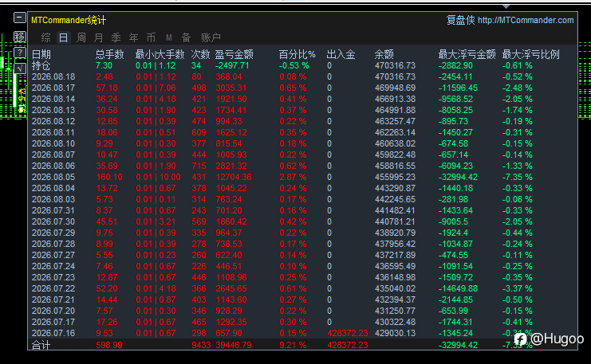This screenshot has height=364, width=591.
Task: Select the 2026.07.16 date row
Action: [x=53, y=333]
